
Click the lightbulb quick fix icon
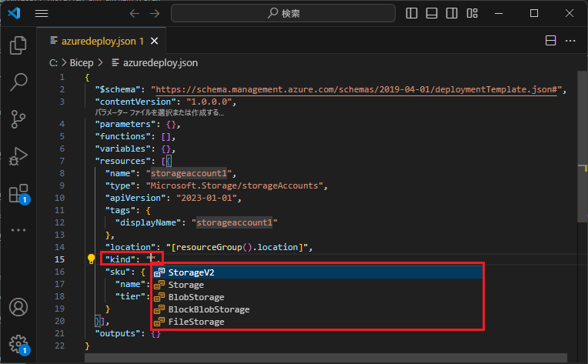pos(91,259)
